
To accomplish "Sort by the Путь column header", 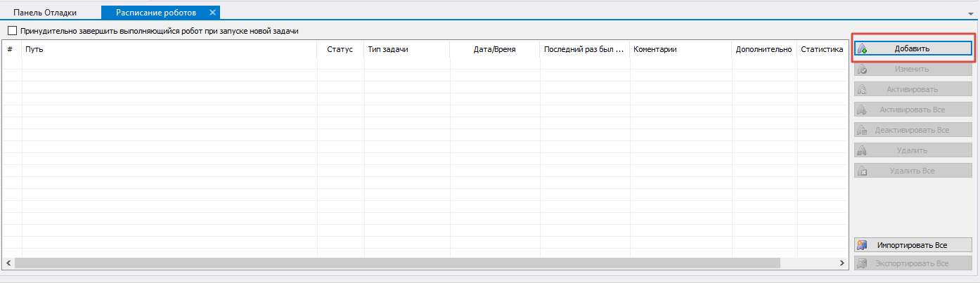I will [169, 49].
